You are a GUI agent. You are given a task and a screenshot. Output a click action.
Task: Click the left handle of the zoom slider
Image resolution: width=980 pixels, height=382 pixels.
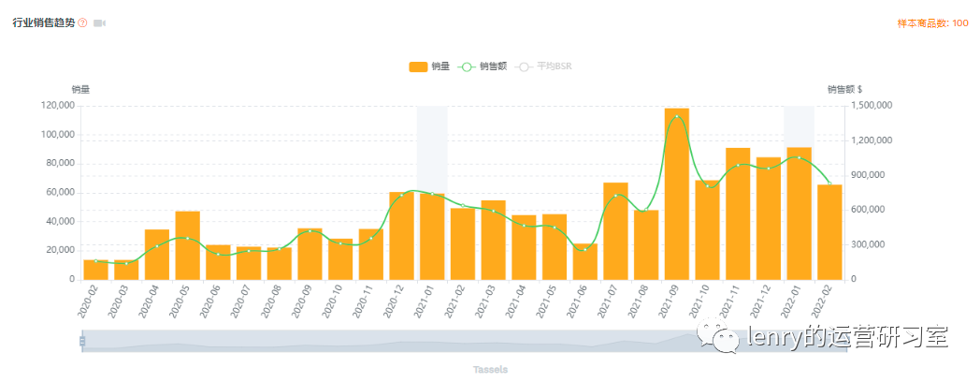click(x=82, y=342)
